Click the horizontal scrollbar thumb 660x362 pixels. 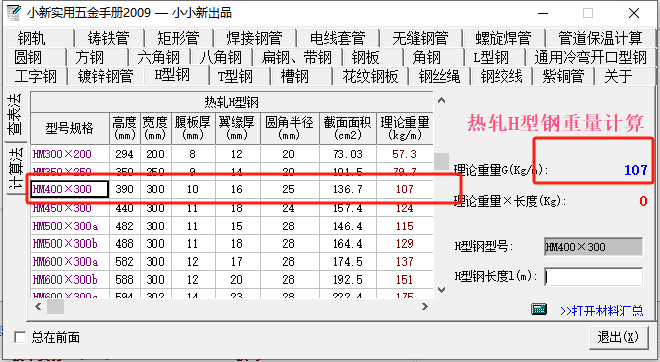coord(55,306)
